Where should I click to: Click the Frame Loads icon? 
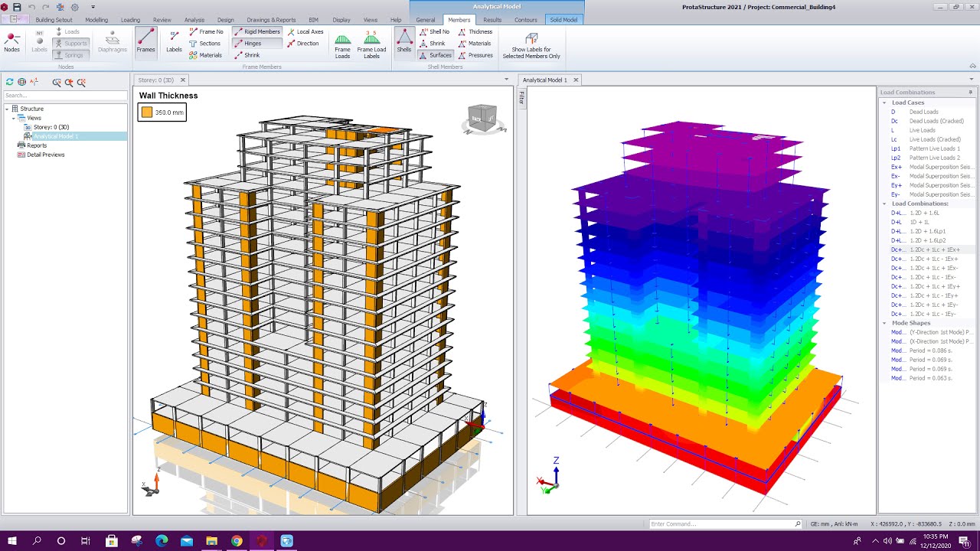(342, 44)
